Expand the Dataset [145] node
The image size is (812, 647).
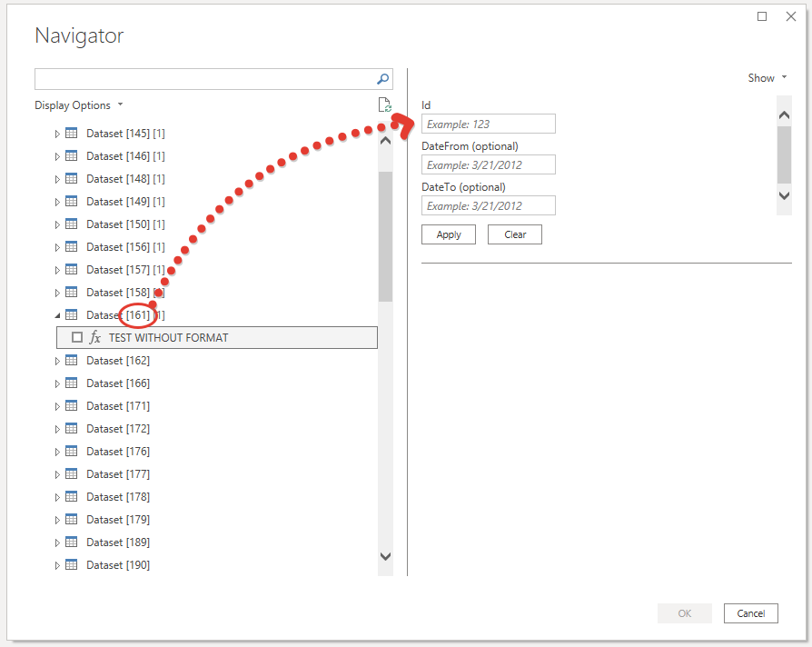coord(57,134)
